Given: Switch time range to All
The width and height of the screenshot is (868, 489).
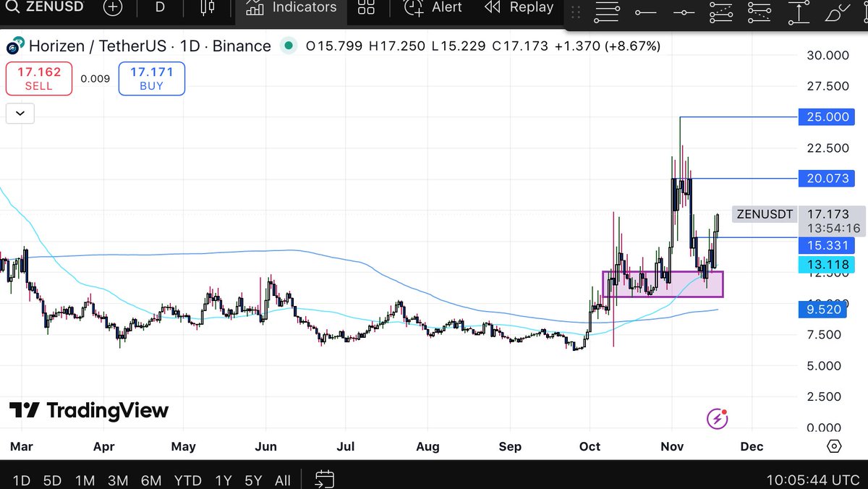Looking at the screenshot, I should (x=283, y=480).
